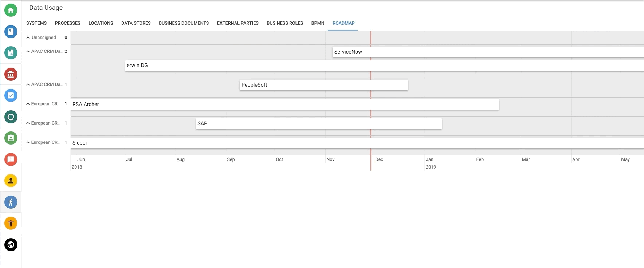This screenshot has width=644, height=268.
Task: Select the red bank building icon
Action: [x=11, y=74]
